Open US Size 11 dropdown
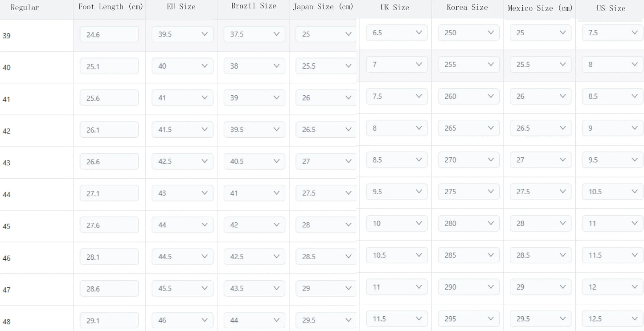 (x=613, y=224)
